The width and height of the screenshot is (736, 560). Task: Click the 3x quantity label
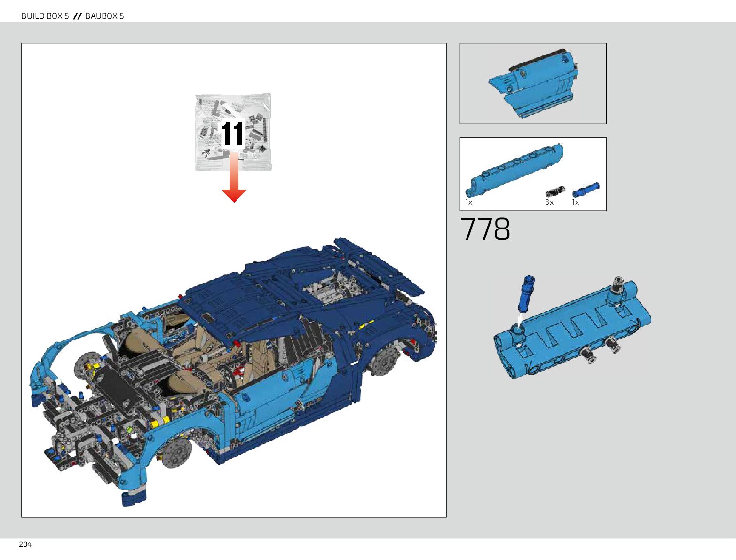549,202
